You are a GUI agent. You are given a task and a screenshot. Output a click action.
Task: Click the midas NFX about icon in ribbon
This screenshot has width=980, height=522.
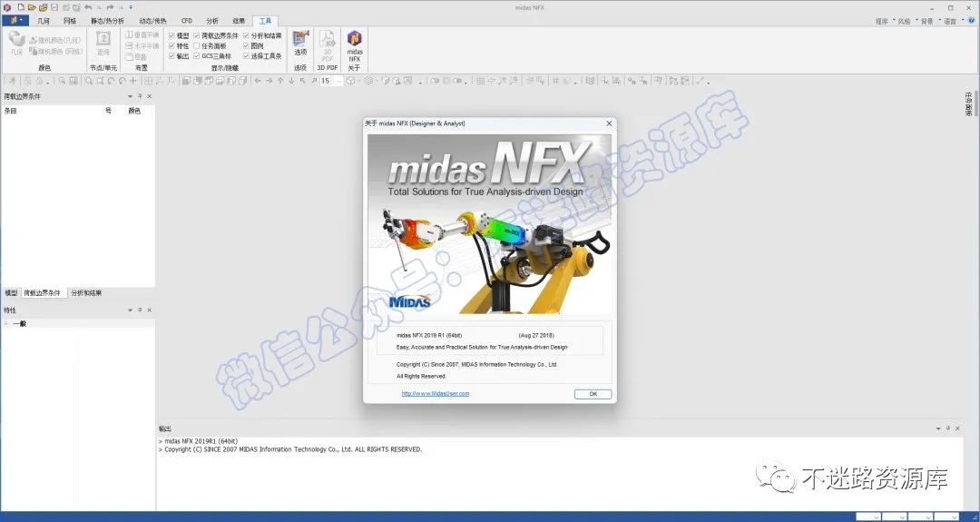point(355,45)
